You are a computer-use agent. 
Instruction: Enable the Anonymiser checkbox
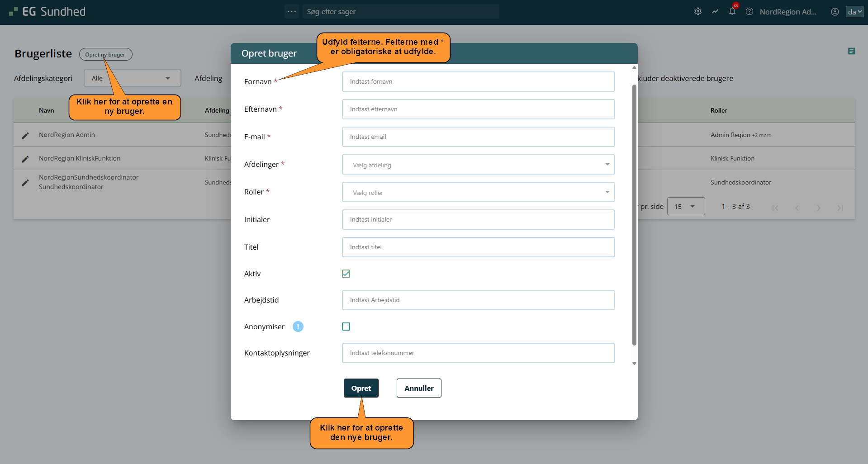click(x=346, y=327)
